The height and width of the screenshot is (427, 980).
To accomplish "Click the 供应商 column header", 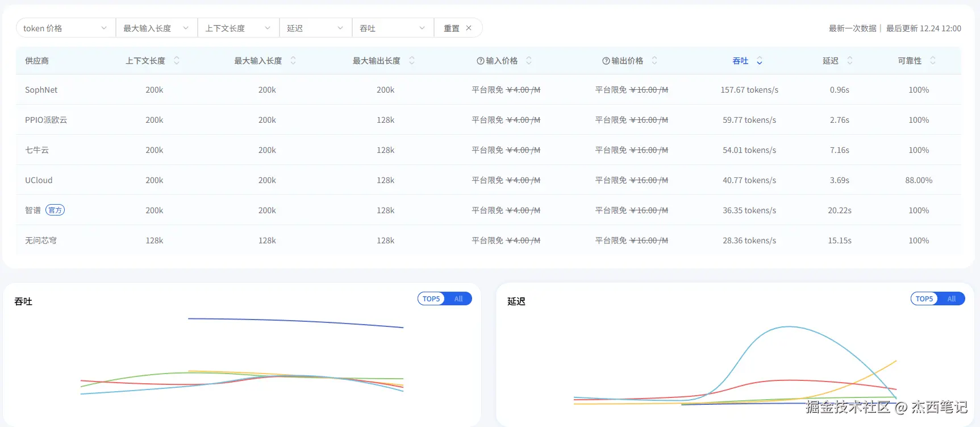I will pos(37,61).
